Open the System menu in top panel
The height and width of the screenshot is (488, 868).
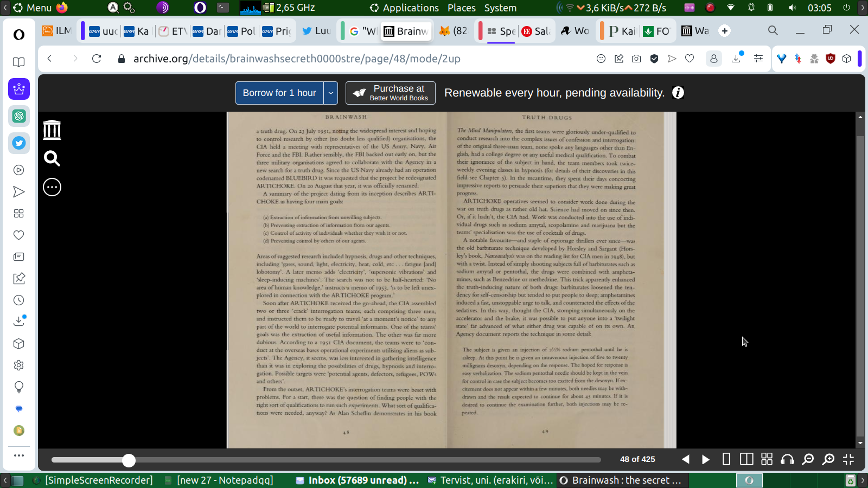(500, 8)
